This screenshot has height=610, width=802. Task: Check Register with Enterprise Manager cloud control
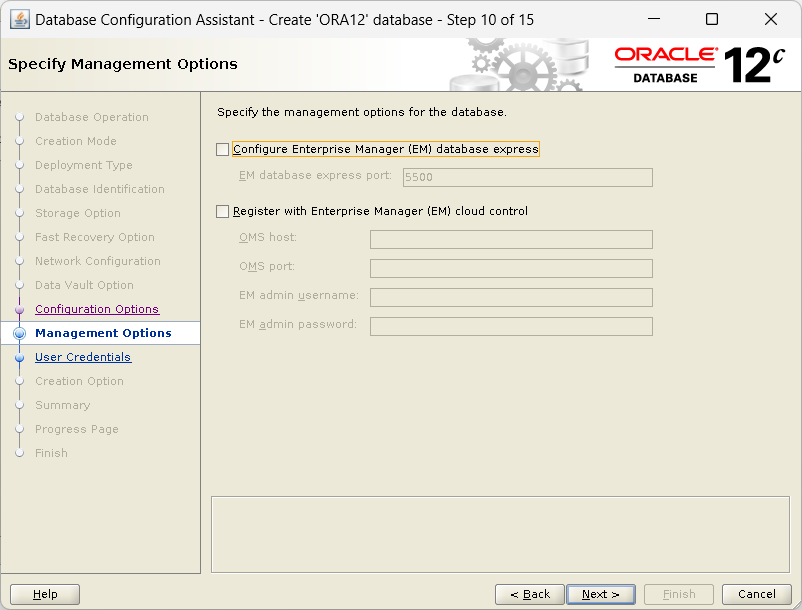(x=222, y=211)
